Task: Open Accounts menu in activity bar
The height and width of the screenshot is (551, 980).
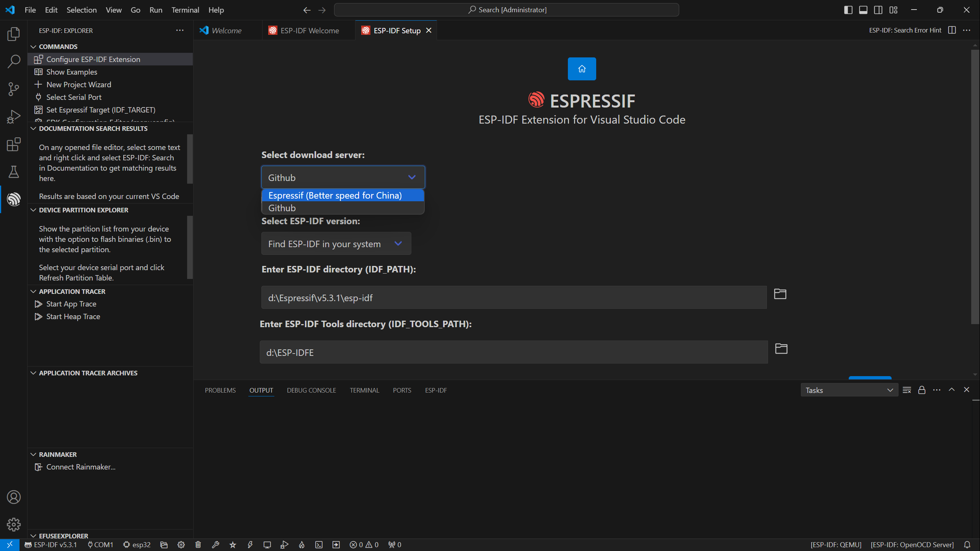Action: [x=14, y=497]
